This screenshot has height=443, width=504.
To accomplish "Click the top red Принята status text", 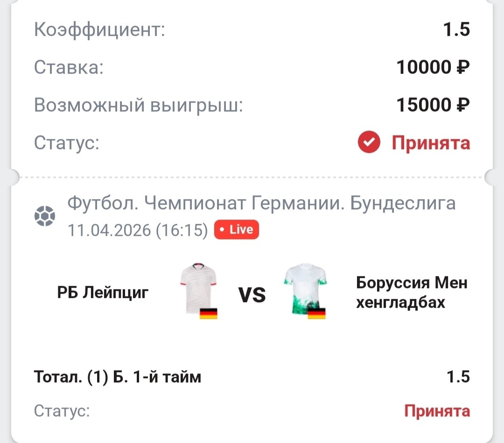I will (x=431, y=143).
